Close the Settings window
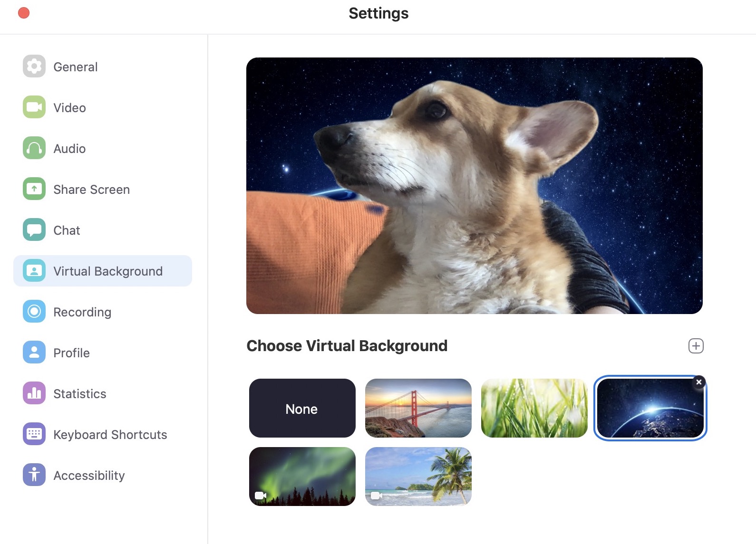756x544 pixels. (x=24, y=13)
